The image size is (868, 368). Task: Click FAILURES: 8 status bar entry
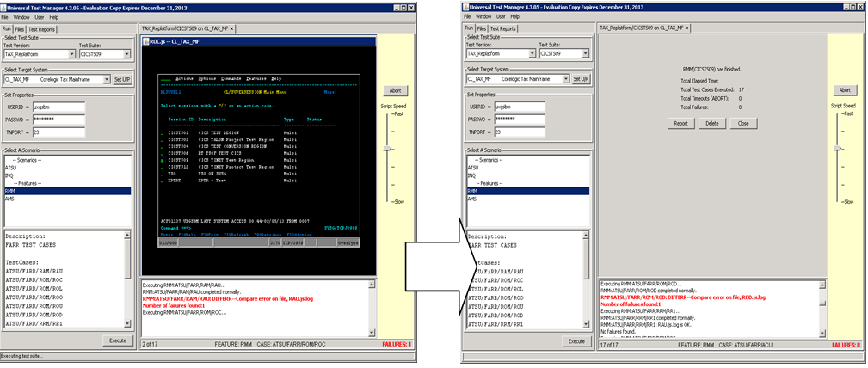[x=846, y=346]
